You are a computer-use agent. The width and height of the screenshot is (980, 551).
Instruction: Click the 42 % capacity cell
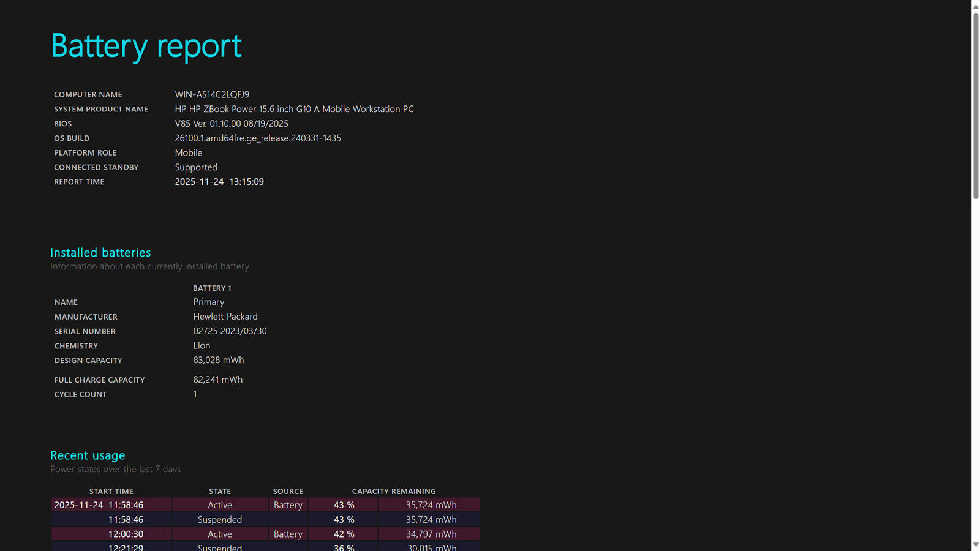(x=344, y=534)
